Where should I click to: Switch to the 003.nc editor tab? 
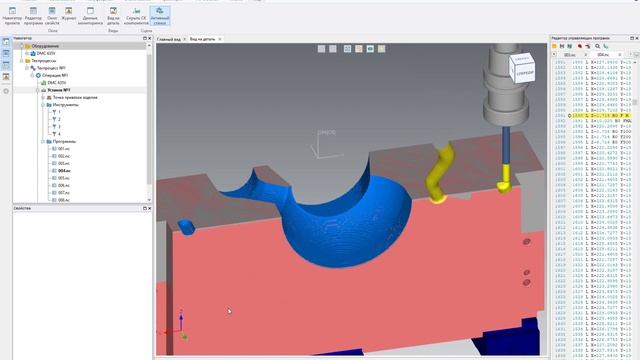(570, 55)
